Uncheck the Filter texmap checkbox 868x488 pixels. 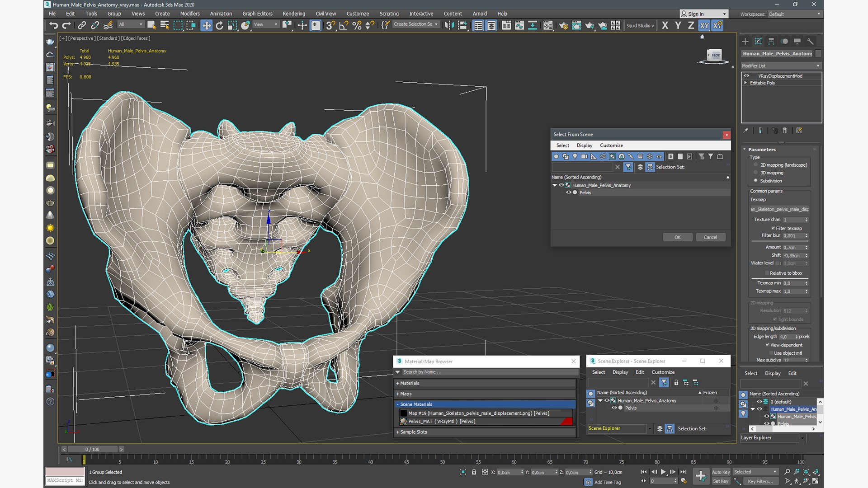(x=773, y=228)
